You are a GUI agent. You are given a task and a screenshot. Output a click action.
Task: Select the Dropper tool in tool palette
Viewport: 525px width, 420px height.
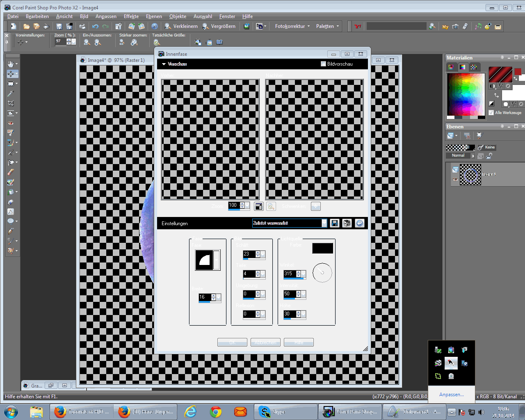point(11,94)
